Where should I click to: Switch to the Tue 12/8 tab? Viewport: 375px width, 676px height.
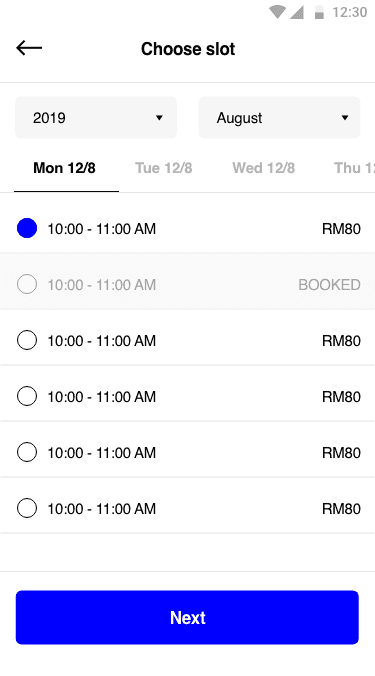coord(164,168)
